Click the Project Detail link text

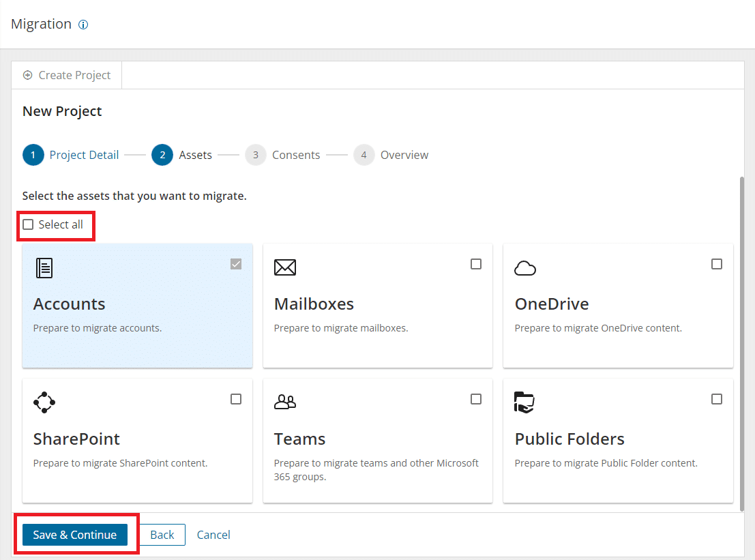click(85, 155)
